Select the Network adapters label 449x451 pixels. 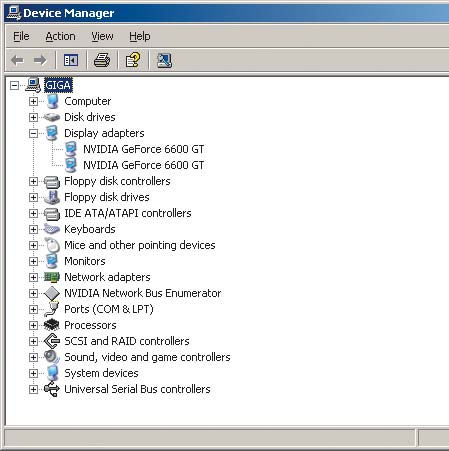point(107,277)
